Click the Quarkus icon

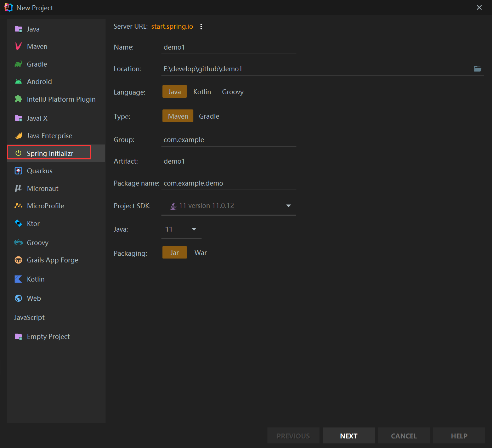click(18, 171)
